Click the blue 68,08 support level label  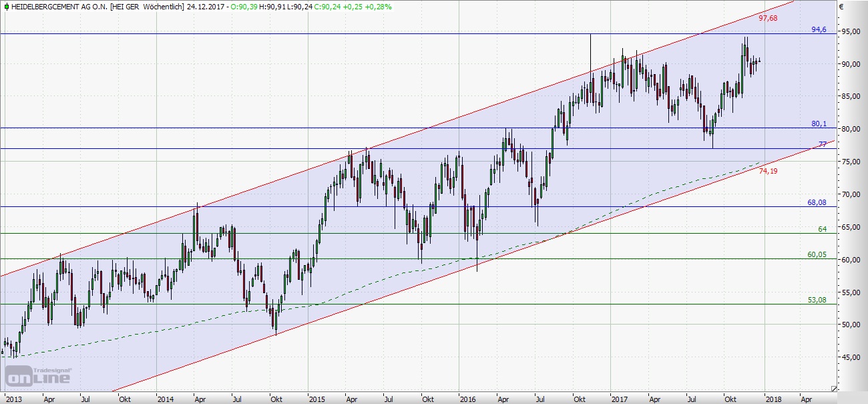coord(816,202)
